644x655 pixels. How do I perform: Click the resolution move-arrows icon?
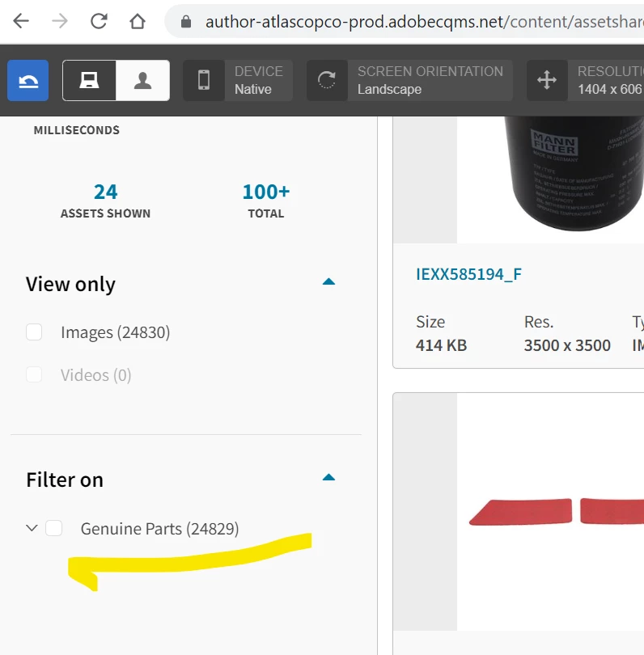pyautogui.click(x=547, y=80)
